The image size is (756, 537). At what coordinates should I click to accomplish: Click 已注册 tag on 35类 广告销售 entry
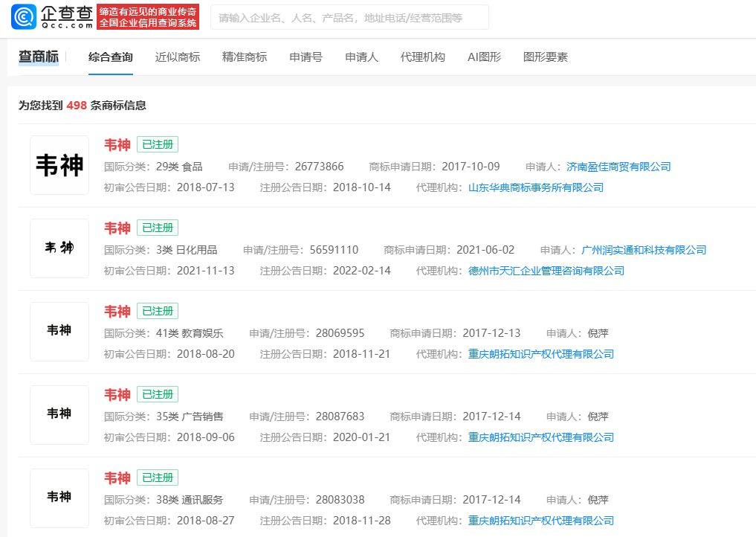coord(158,394)
